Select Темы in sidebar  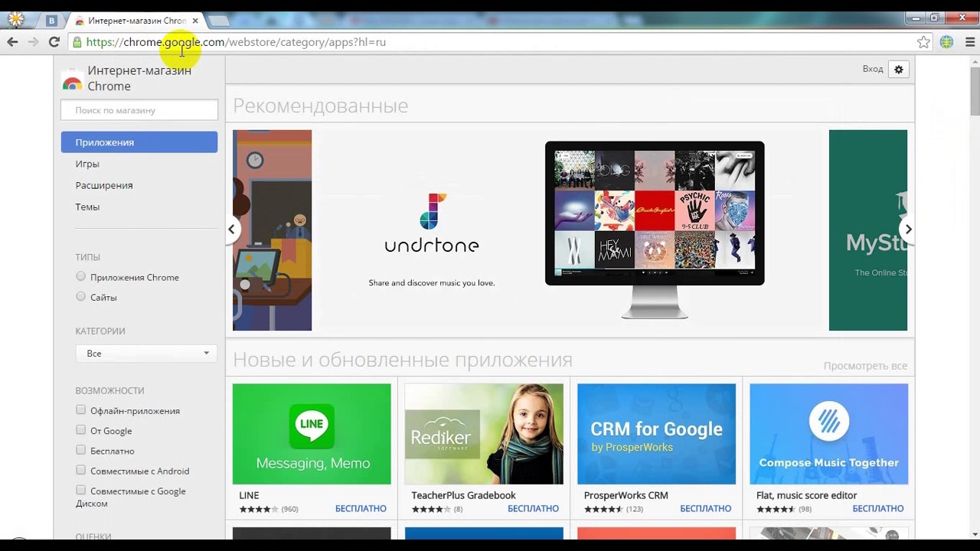coord(87,207)
